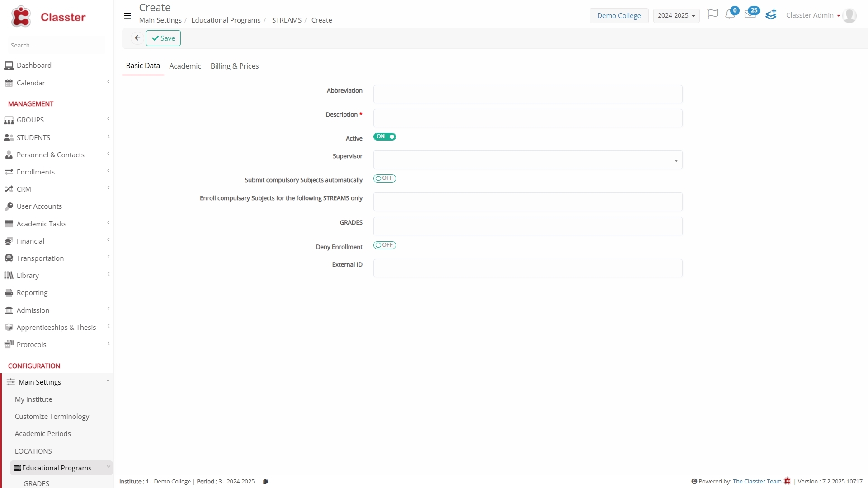Expand the Financial menu chevron
The height and width of the screenshot is (488, 868).
pyautogui.click(x=108, y=240)
